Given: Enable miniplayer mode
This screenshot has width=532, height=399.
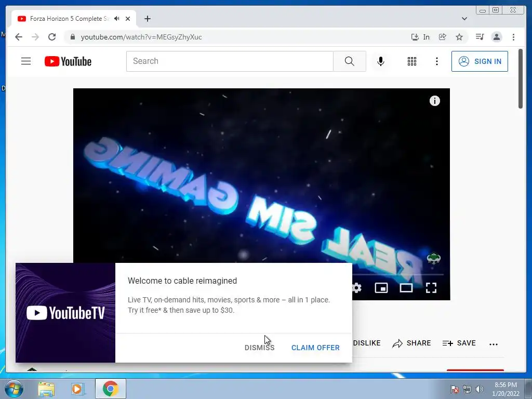Looking at the screenshot, I should [381, 288].
